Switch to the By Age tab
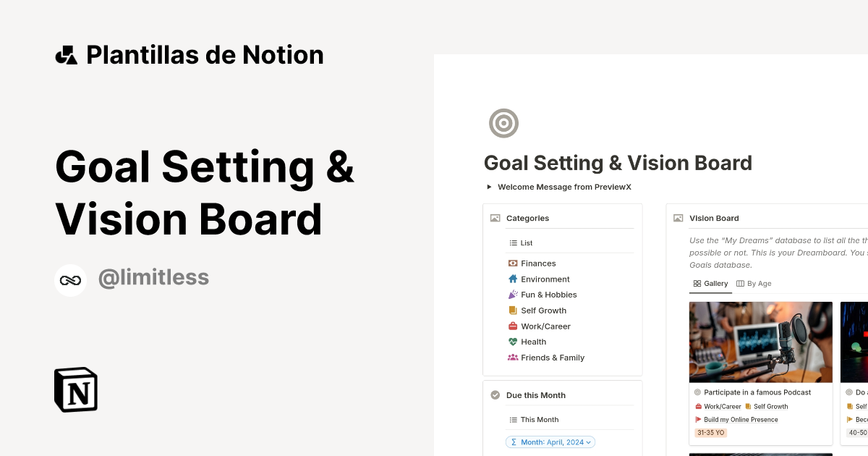868x456 pixels. (754, 283)
